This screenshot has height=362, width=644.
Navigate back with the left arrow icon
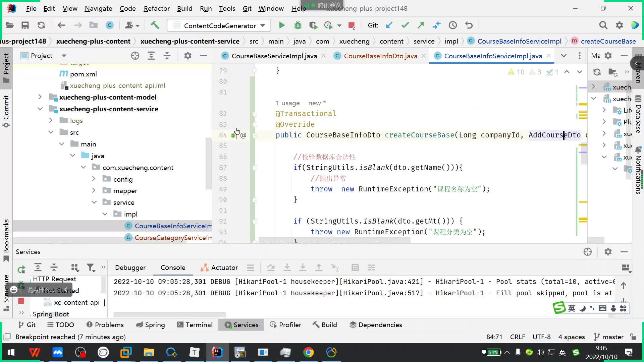[x=61, y=25]
